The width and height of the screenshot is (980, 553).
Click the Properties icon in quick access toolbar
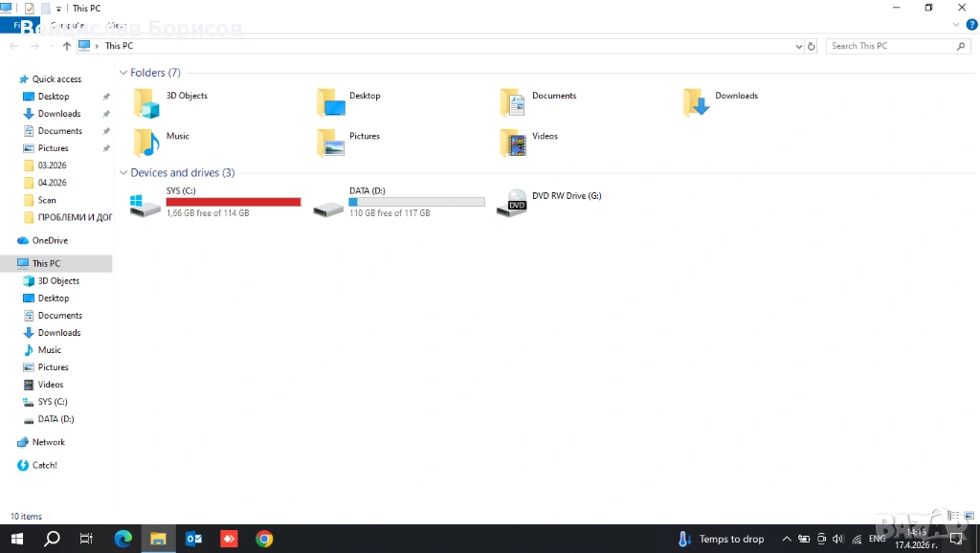click(x=29, y=9)
